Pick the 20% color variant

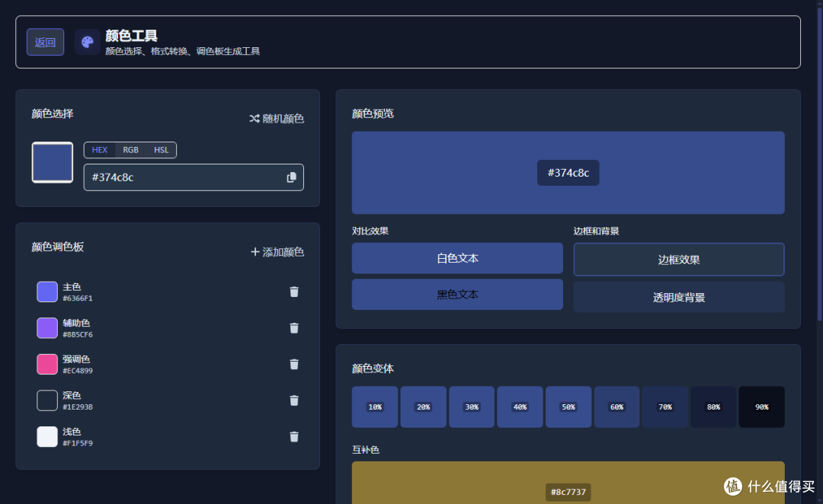point(423,407)
